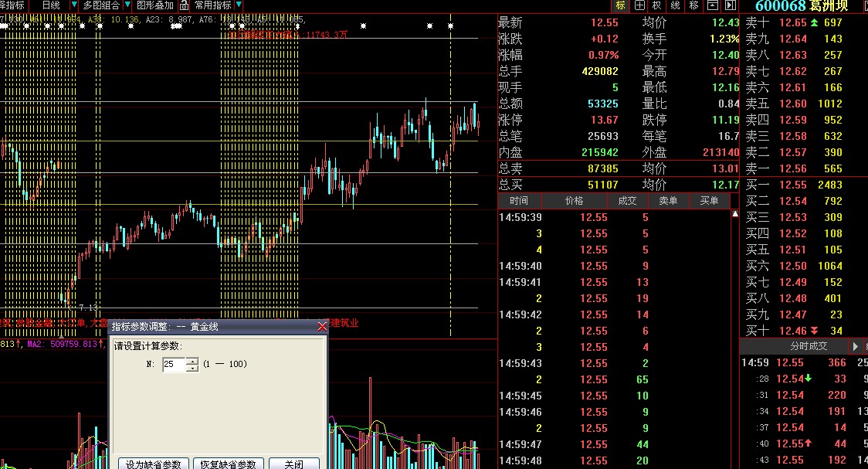Click the lock icon beside 图形叠加
Image resolution: width=868 pixels, height=469 pixels.
click(x=184, y=5)
